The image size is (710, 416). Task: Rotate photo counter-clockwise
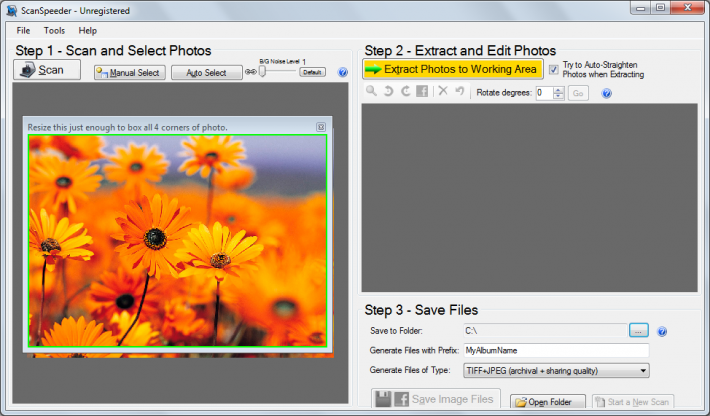[388, 91]
